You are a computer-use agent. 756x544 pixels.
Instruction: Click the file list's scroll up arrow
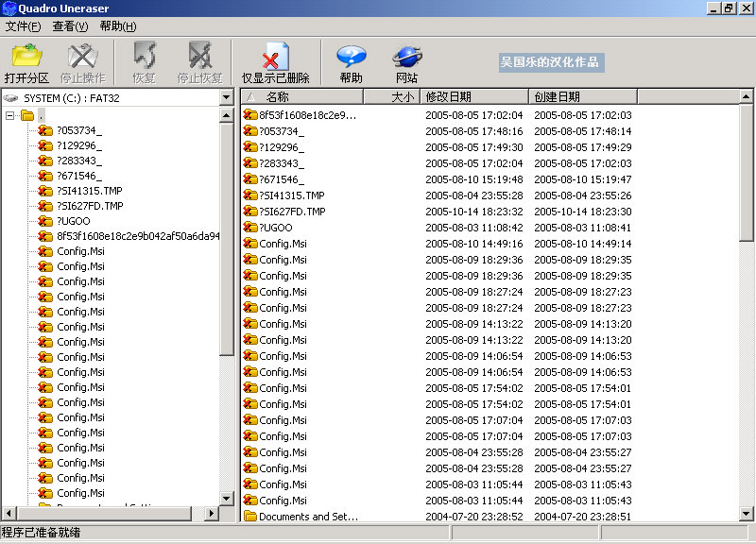click(x=746, y=97)
